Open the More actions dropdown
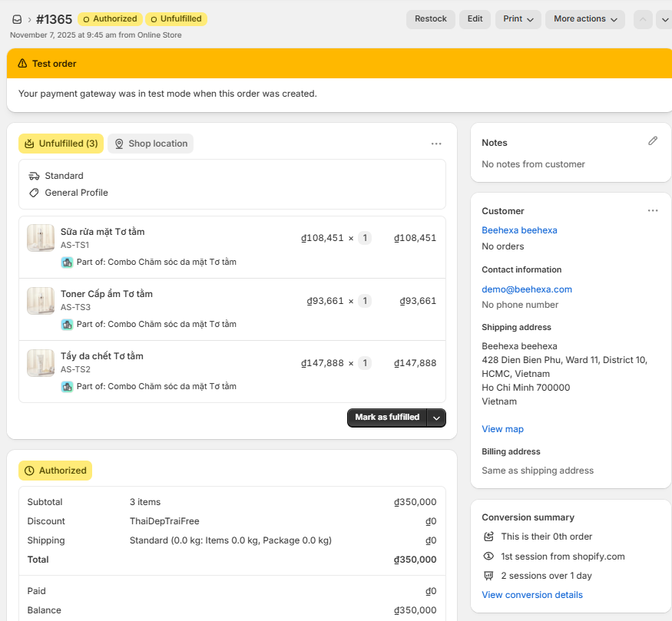672x621 pixels. pyautogui.click(x=584, y=19)
